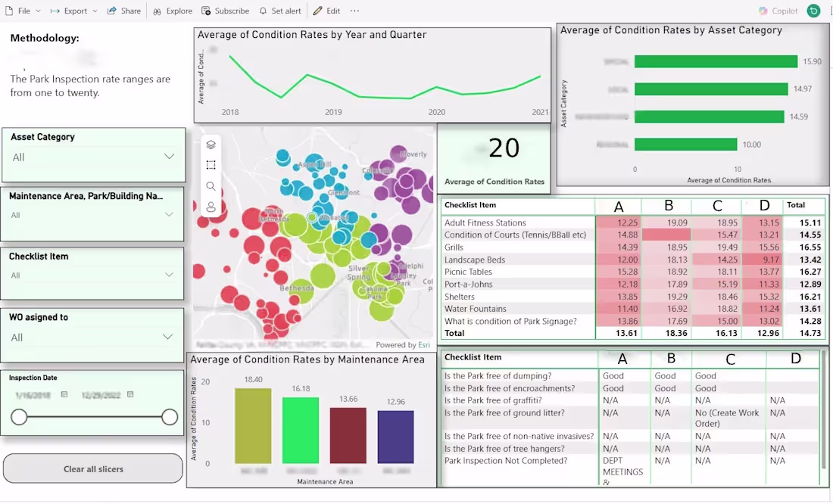This screenshot has width=833, height=504.
Task: Open Explore using the binoculars icon
Action: click(158, 11)
